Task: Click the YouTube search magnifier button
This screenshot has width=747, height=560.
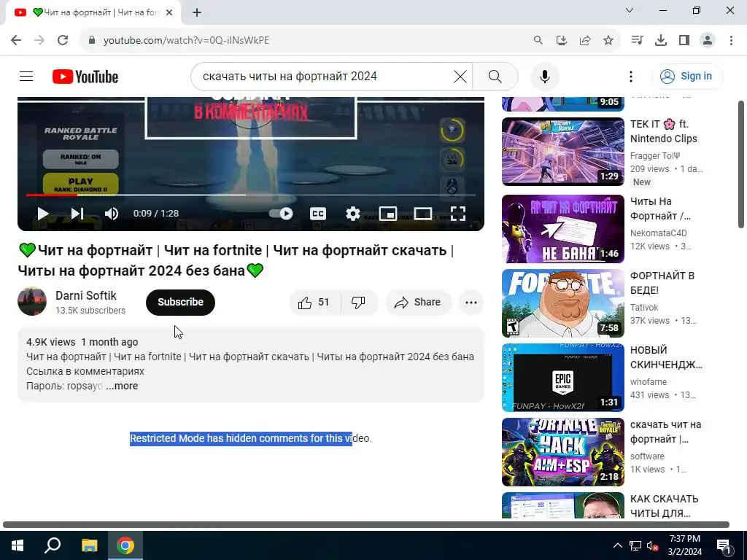Action: pos(495,76)
